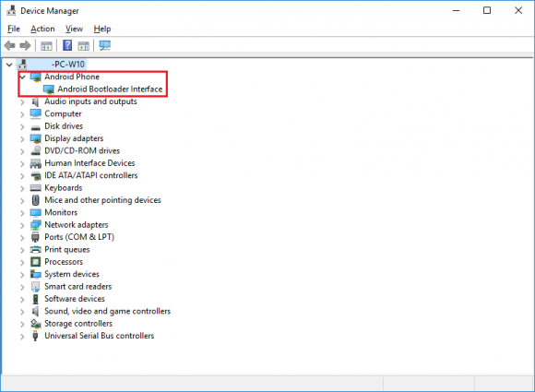
Task: Click the Keyboards category icon
Action: 35,188
